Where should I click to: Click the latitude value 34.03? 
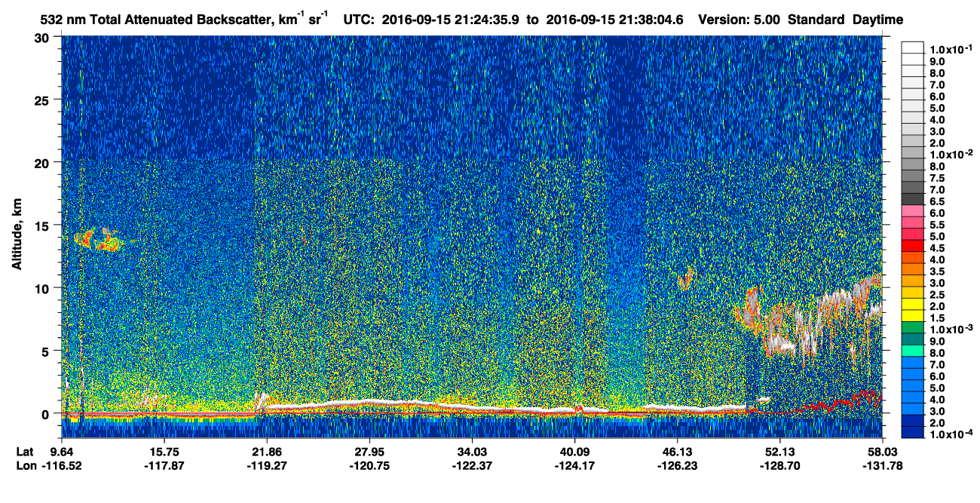tap(472, 451)
